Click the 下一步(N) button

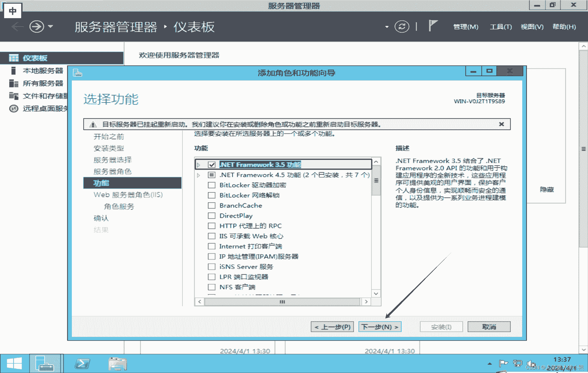pos(380,327)
